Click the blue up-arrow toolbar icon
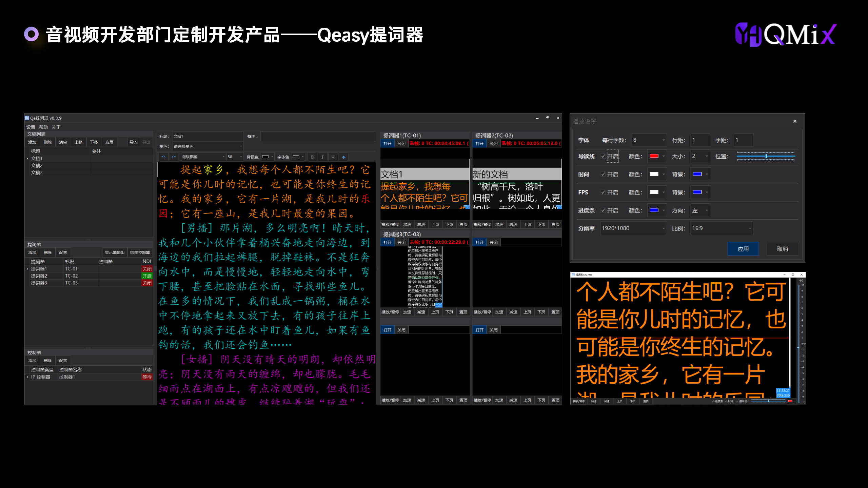Screen dimensions: 868x488 click(343, 157)
